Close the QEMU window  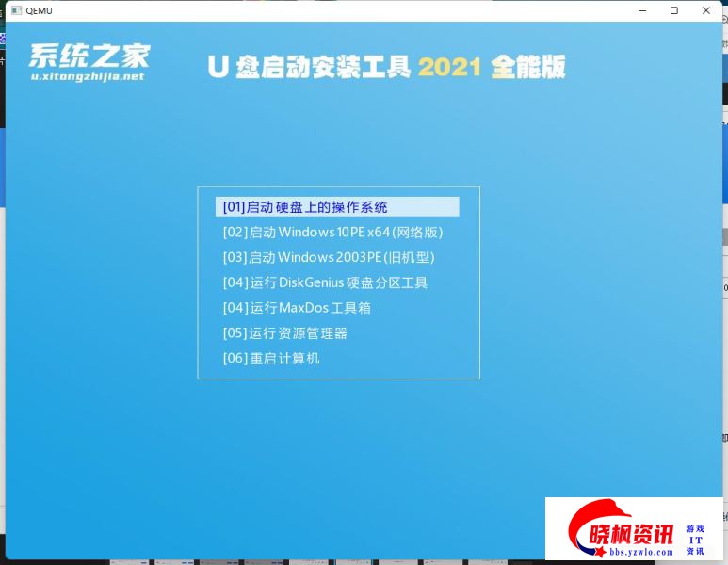(704, 10)
